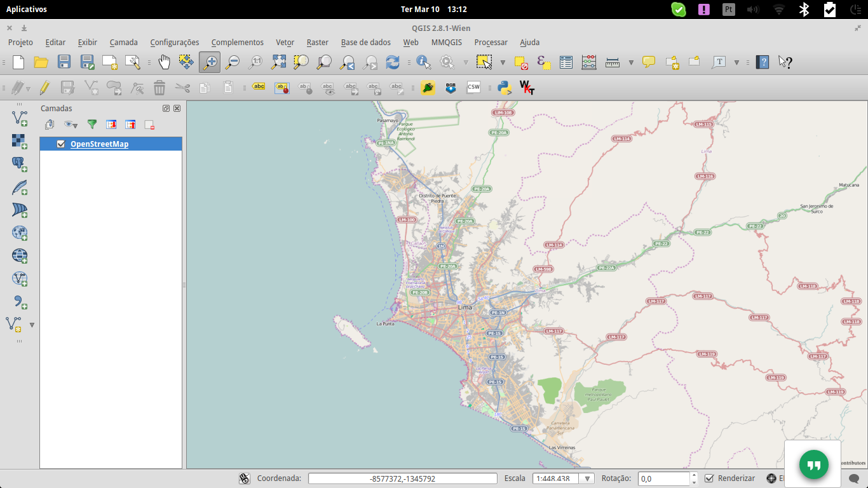Uncheck the OpenStreetMap layer checkbox
This screenshot has width=868, height=488.
(x=61, y=144)
